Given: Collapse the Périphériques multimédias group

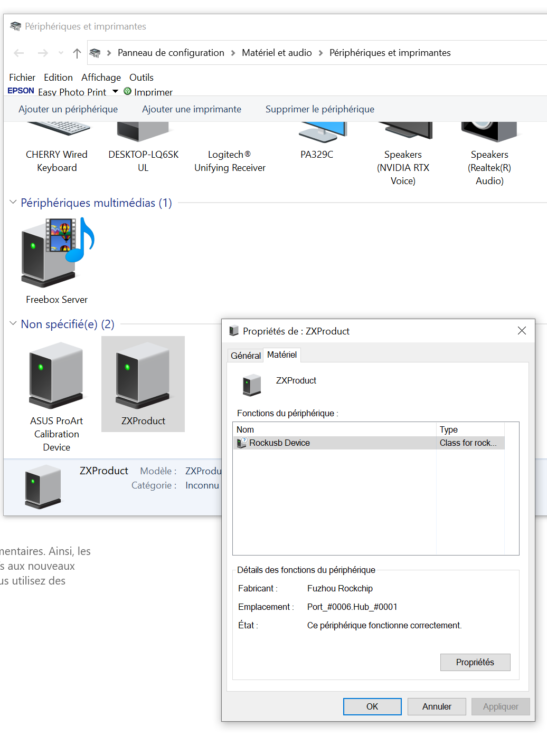Looking at the screenshot, I should (x=13, y=203).
